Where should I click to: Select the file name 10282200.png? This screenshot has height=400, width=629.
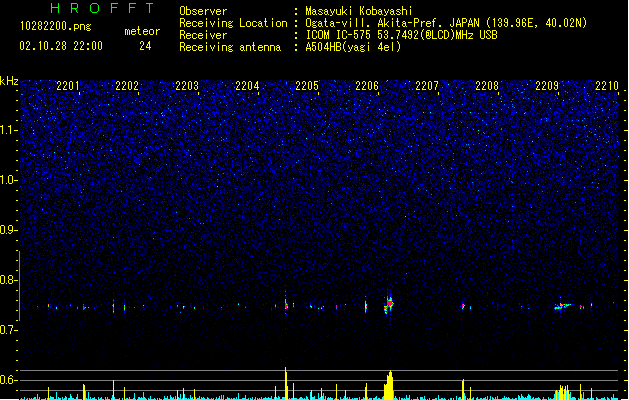pyautogui.click(x=55, y=26)
